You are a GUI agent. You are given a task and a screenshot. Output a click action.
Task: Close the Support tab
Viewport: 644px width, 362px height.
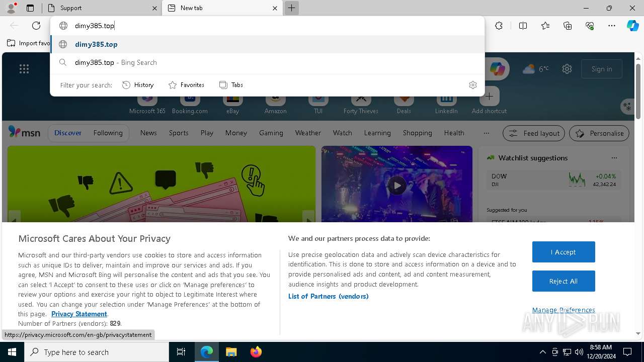[154, 8]
